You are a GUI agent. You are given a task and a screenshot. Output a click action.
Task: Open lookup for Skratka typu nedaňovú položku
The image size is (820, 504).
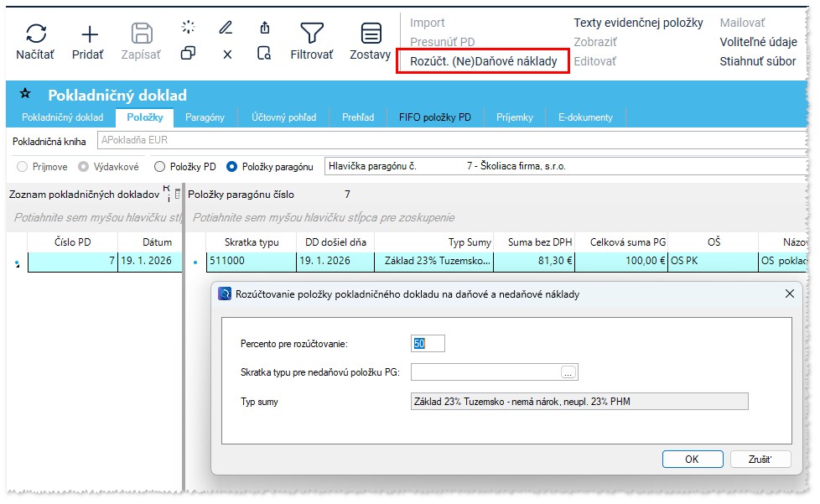coord(568,372)
